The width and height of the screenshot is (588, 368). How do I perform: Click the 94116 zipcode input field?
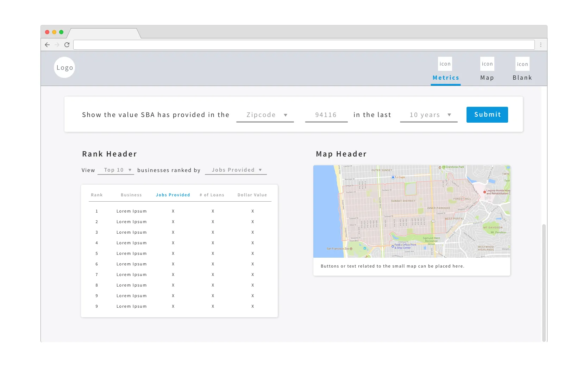[x=326, y=115]
